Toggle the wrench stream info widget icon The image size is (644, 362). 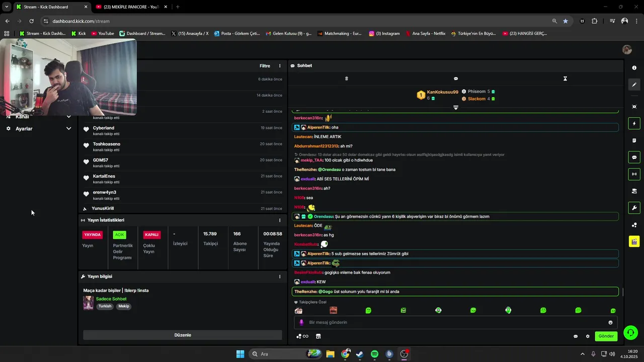634,208
